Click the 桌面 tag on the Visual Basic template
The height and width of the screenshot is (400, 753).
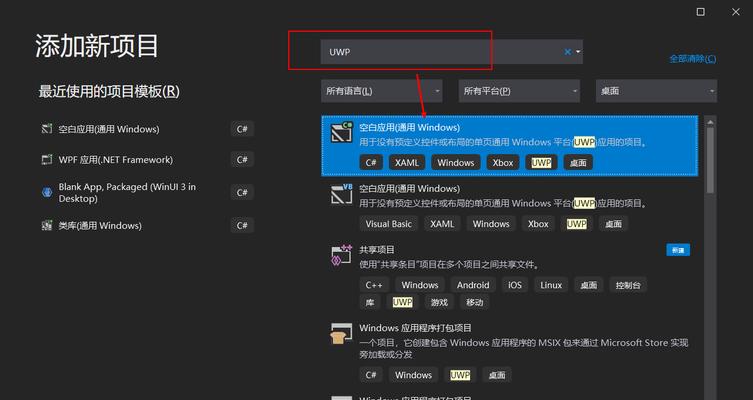pyautogui.click(x=614, y=224)
